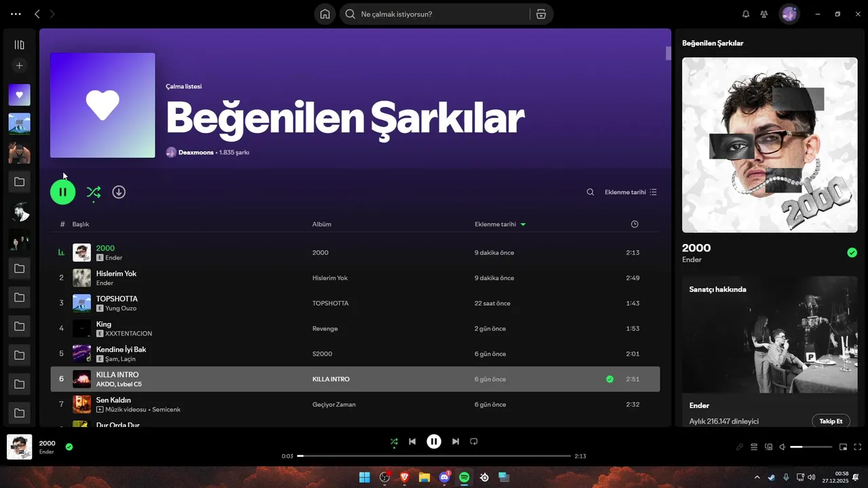Toggle shuffle in the bottom player bar
868x488 pixels.
click(x=394, y=442)
